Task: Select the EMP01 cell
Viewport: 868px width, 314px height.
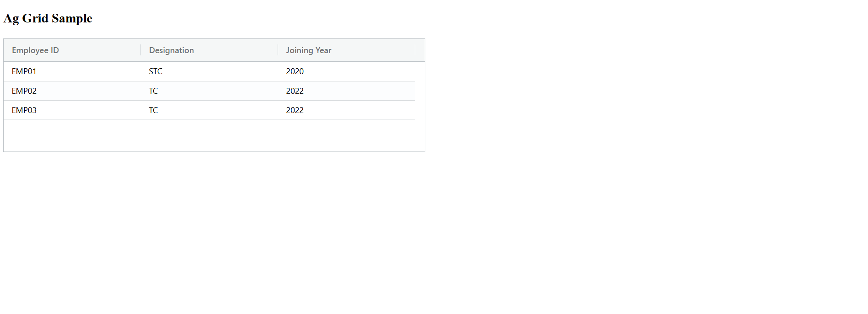Action: pyautogui.click(x=24, y=71)
